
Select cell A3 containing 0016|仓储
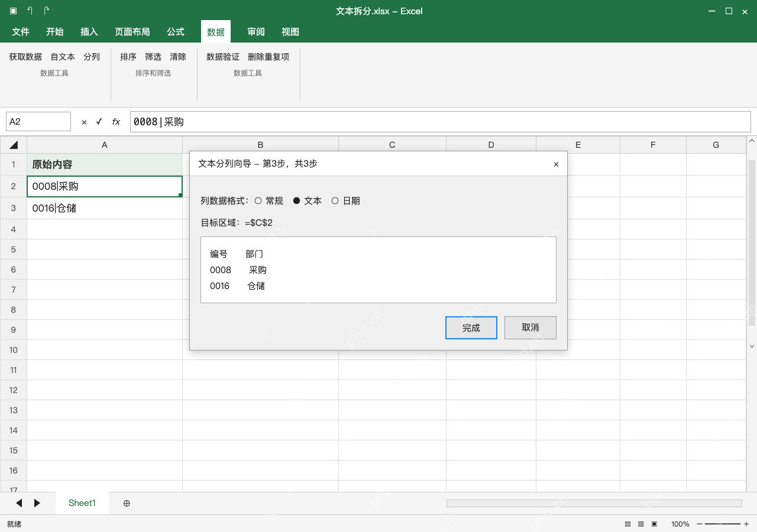click(105, 208)
